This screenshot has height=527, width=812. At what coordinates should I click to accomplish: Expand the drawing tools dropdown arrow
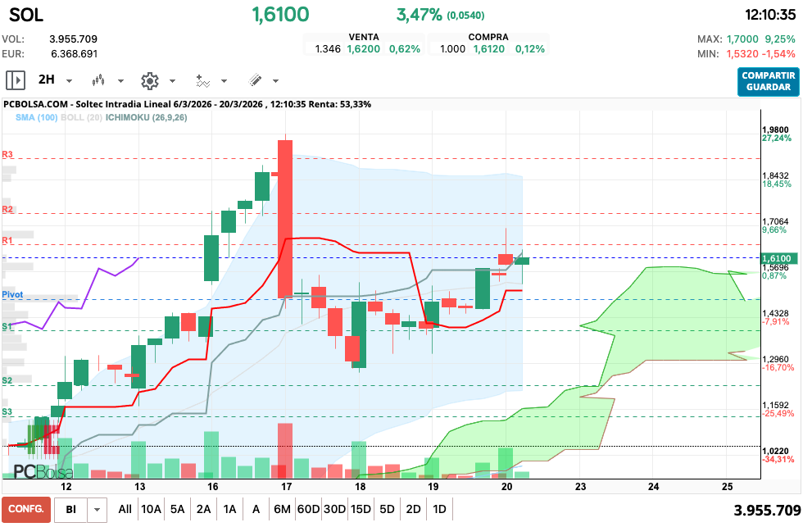pyautogui.click(x=275, y=81)
